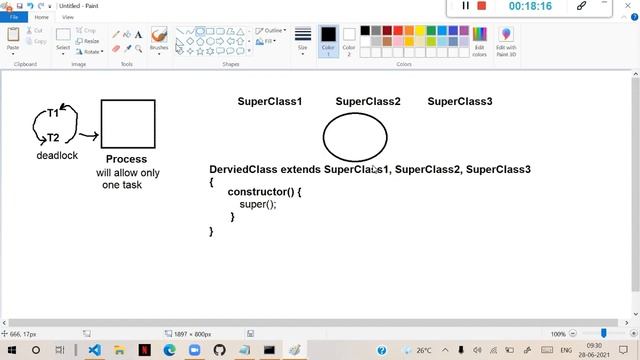Image resolution: width=640 pixels, height=360 pixels.
Task: Click the Copy button
Action: point(36,41)
